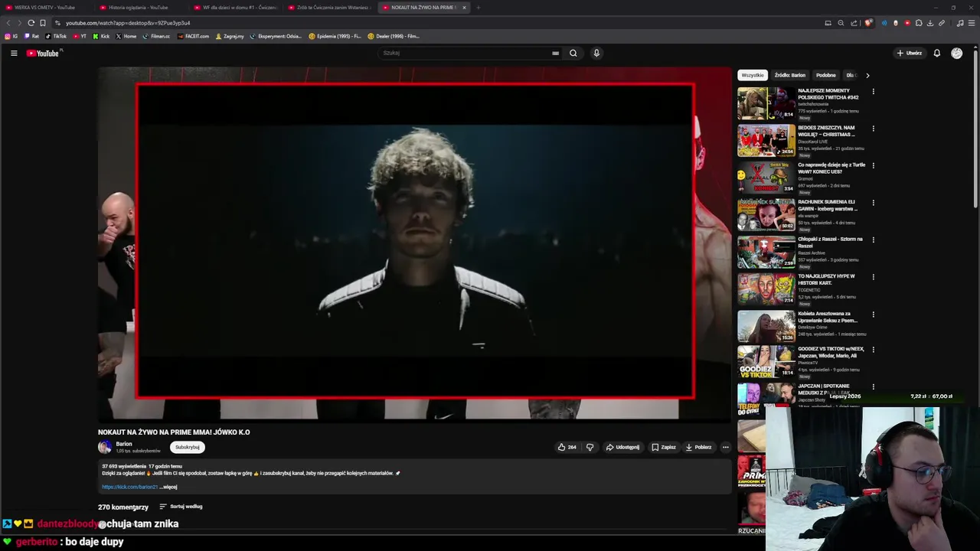980x551 pixels.
Task: Click the browser address bar URL
Action: 128,23
